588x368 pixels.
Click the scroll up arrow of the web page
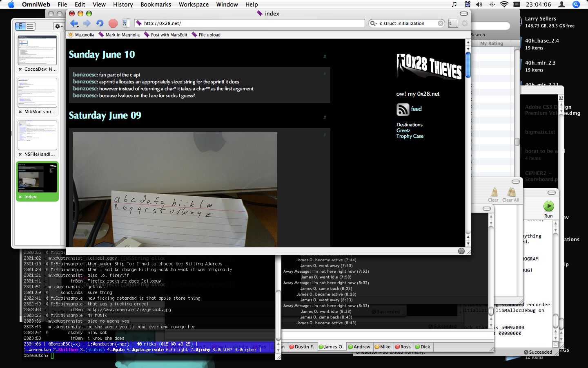468,43
